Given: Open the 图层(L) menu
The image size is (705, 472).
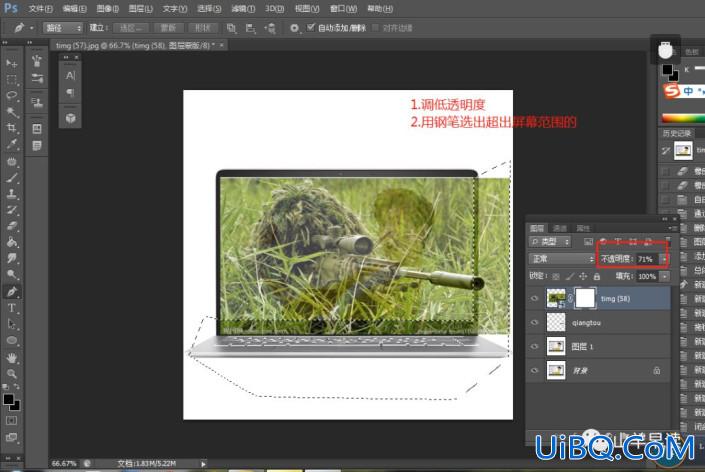Looking at the screenshot, I should pyautogui.click(x=141, y=9).
